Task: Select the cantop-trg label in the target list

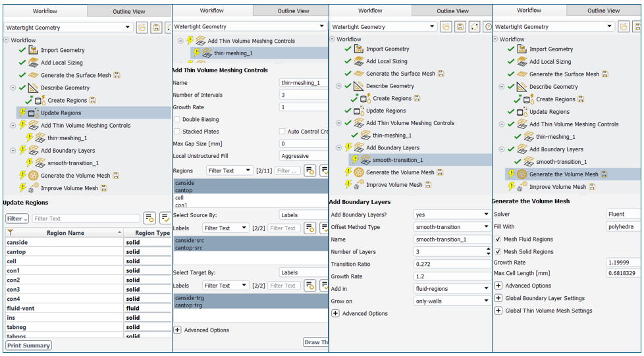Action: [x=250, y=305]
